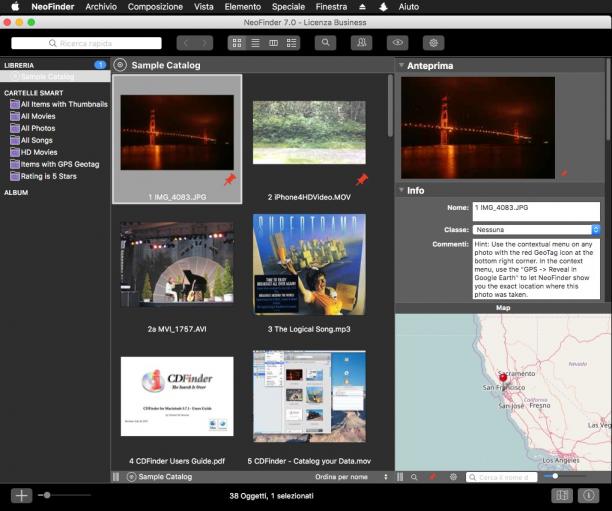
Task: Switch to column view
Action: tap(273, 43)
